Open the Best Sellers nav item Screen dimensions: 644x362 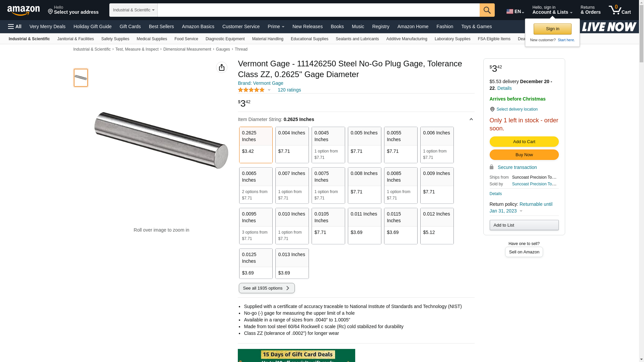161,26
